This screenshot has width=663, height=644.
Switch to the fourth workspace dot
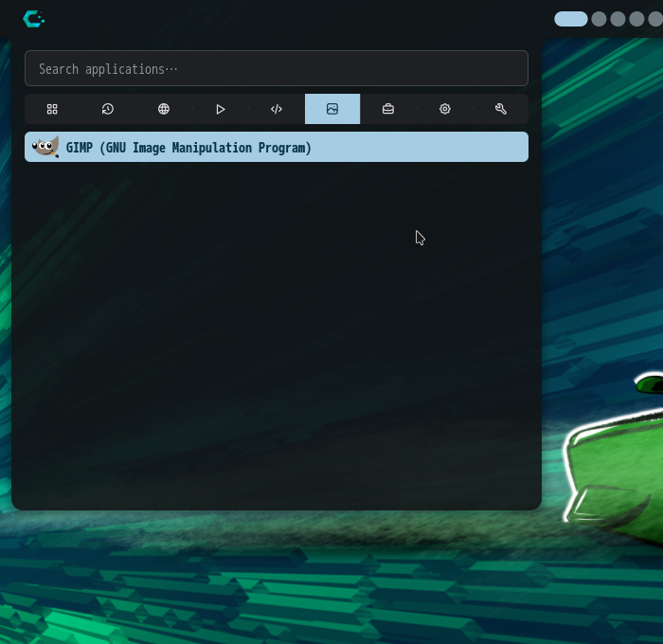pos(636,19)
